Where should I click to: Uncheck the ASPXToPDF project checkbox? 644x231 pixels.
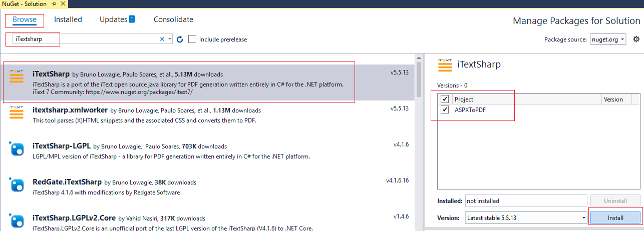[445, 109]
